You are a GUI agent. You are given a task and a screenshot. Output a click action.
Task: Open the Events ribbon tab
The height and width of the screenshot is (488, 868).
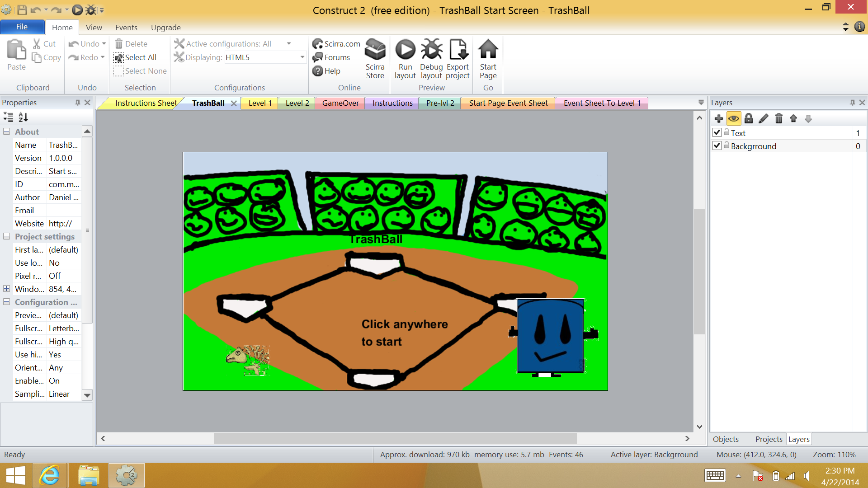126,28
